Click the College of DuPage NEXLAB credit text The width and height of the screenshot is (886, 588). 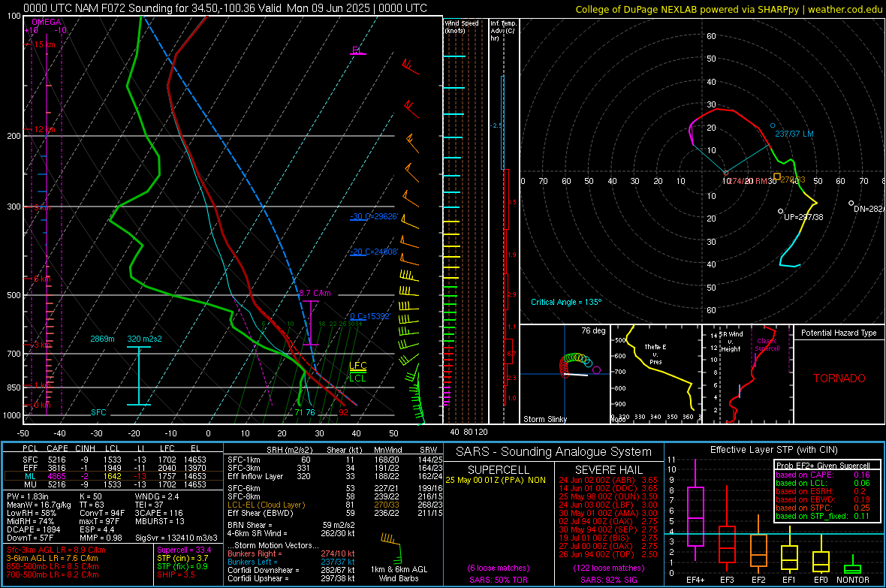728,10
